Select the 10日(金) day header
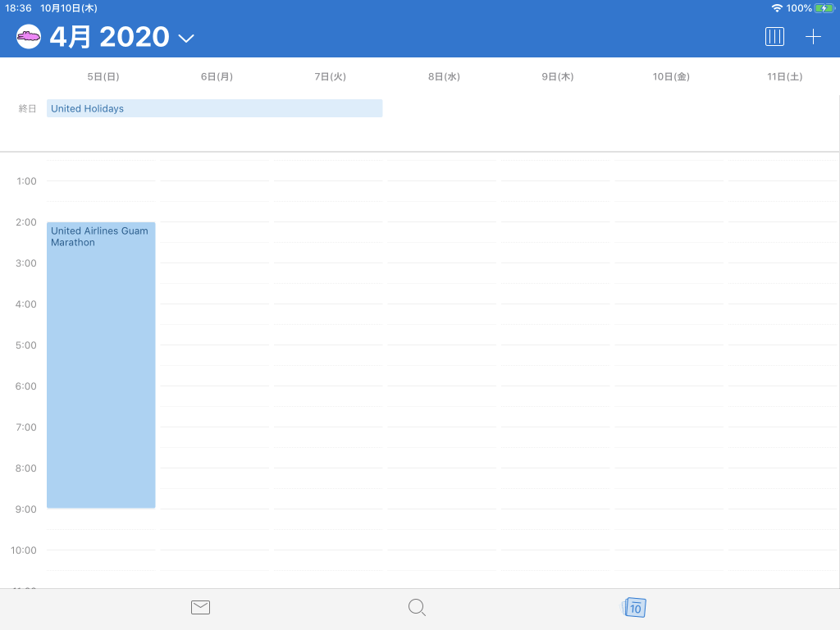 pos(671,76)
